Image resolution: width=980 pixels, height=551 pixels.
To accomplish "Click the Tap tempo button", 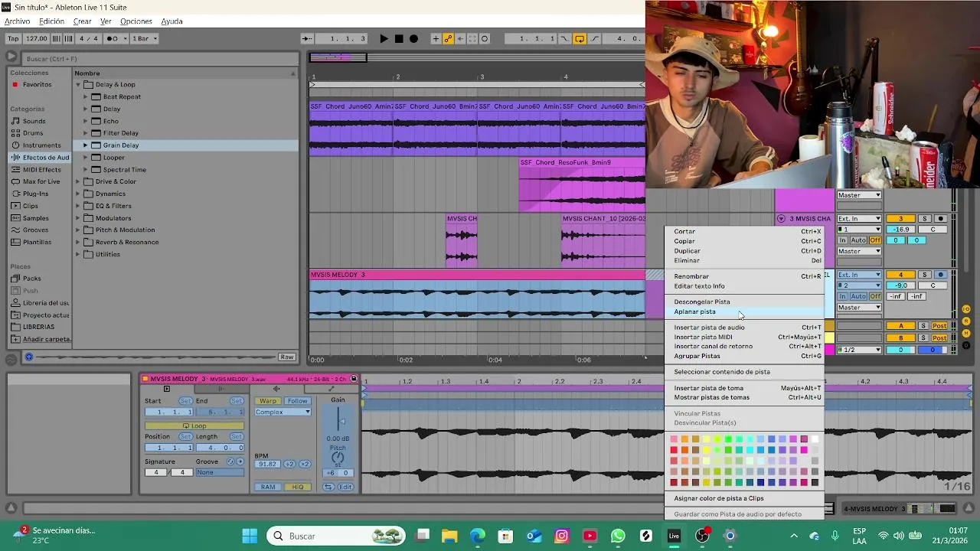I will coord(13,38).
